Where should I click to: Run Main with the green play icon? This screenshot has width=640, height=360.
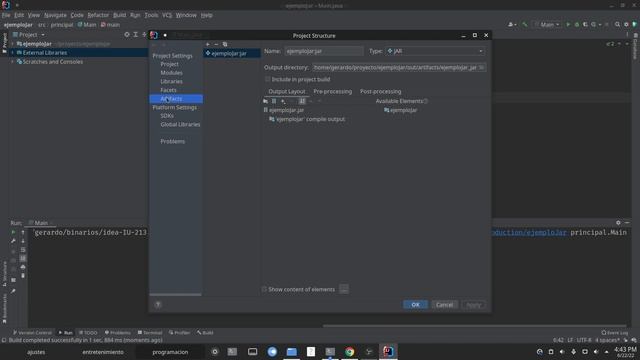[x=568, y=24]
